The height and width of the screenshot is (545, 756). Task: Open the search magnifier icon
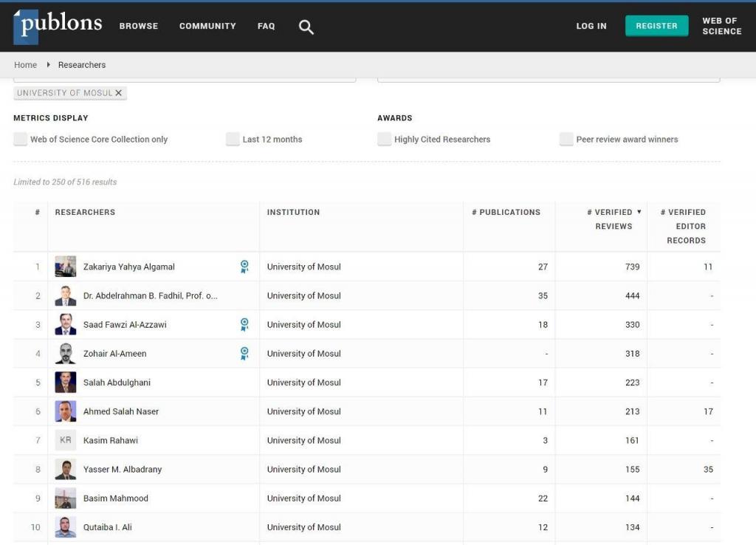coord(306,27)
